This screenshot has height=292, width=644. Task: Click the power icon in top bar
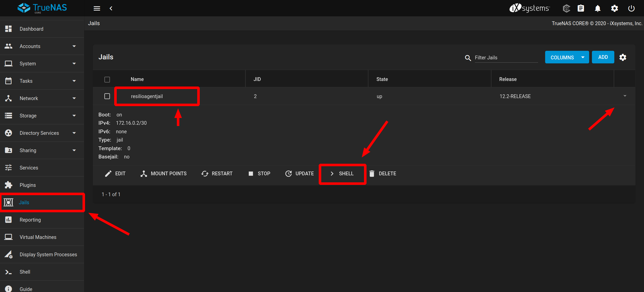click(x=631, y=8)
